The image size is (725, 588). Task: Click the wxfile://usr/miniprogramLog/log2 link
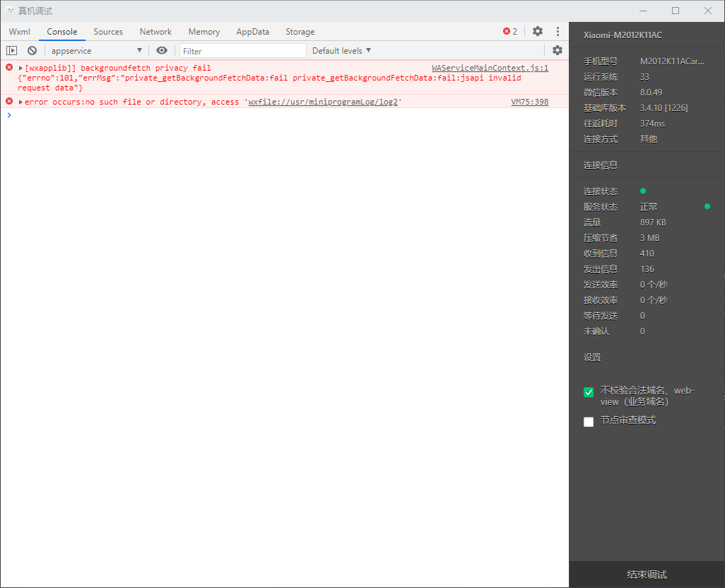click(x=323, y=102)
